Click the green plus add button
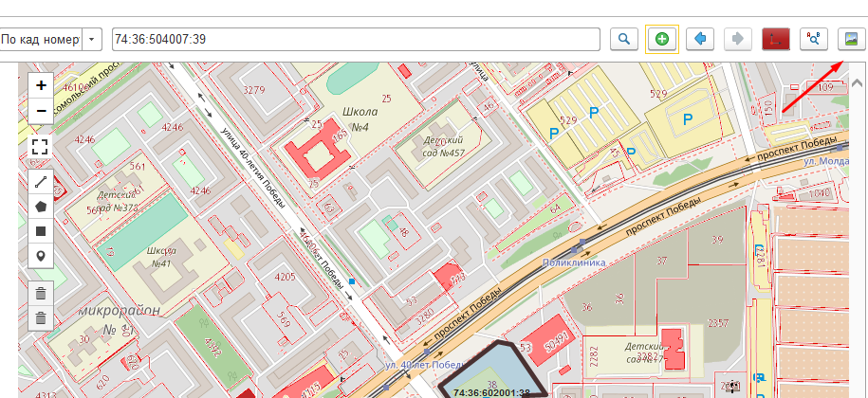 661,39
